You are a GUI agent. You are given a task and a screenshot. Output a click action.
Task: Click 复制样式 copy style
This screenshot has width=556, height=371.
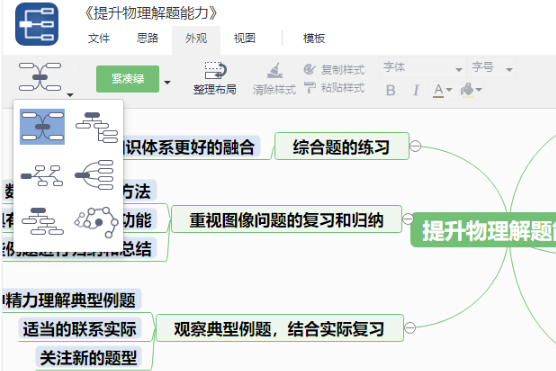point(334,70)
